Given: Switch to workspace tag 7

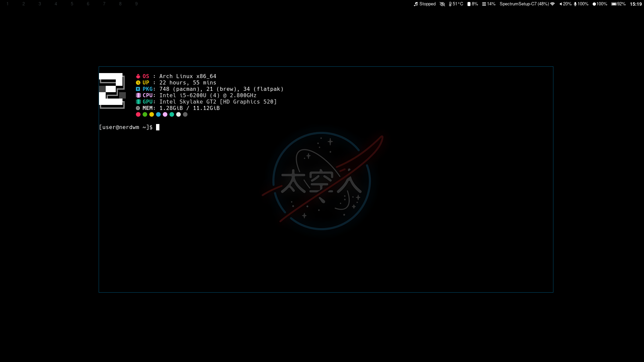Looking at the screenshot, I should [104, 4].
